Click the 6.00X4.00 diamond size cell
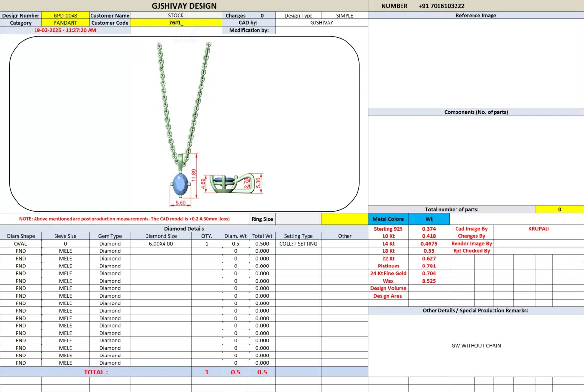Image resolution: width=584 pixels, height=392 pixels. 161,244
